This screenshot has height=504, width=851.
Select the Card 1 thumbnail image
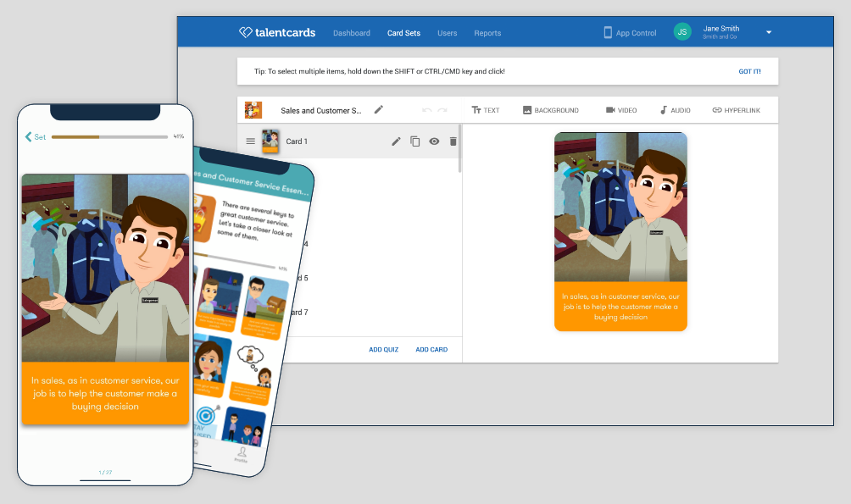[270, 141]
